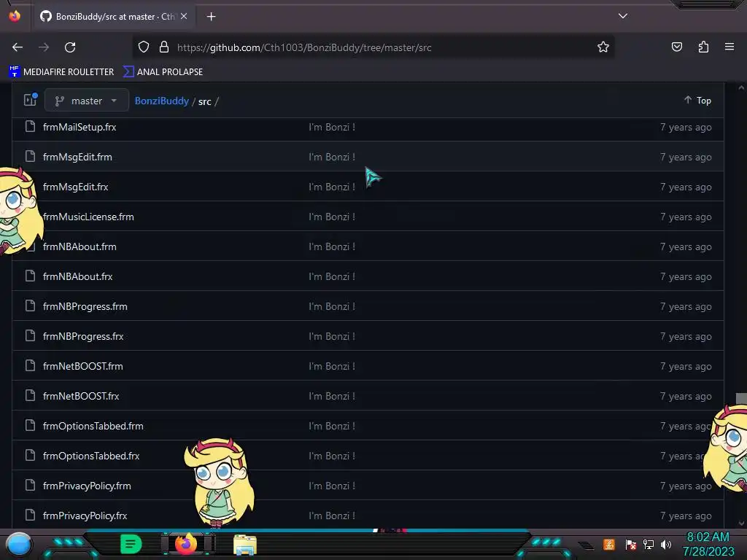Click '7 years ago' on frmNBAbout.frx row
This screenshot has height=560, width=747.
(686, 276)
